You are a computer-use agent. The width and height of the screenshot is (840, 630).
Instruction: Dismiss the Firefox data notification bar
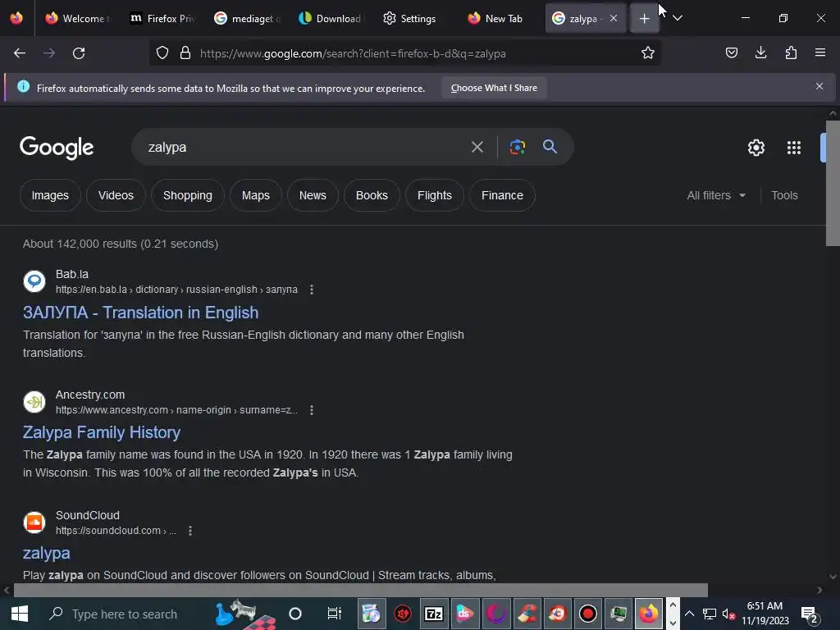click(x=819, y=86)
